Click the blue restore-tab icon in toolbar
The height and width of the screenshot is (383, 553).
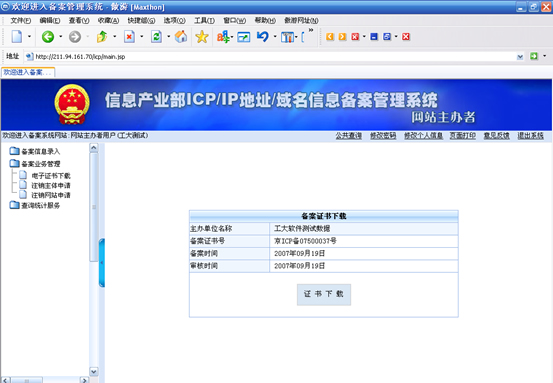387,37
